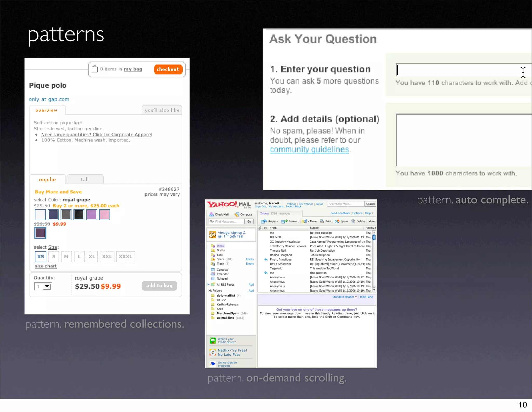Switch to the tall tab
This screenshot has width=532, height=412.
[x=85, y=179]
